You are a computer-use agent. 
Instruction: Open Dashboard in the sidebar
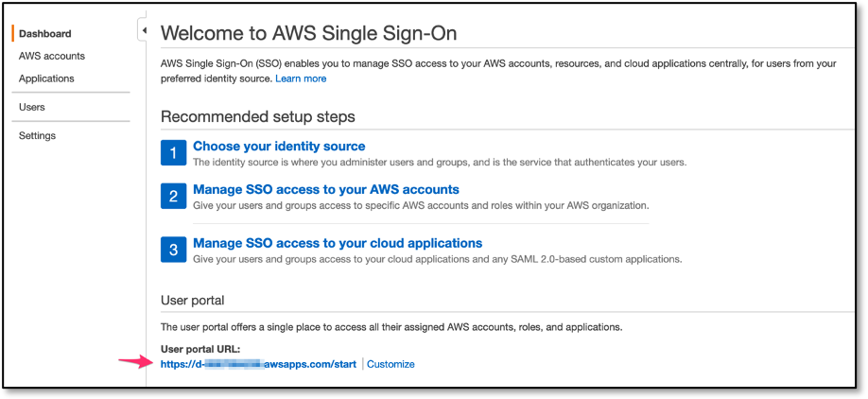44,34
